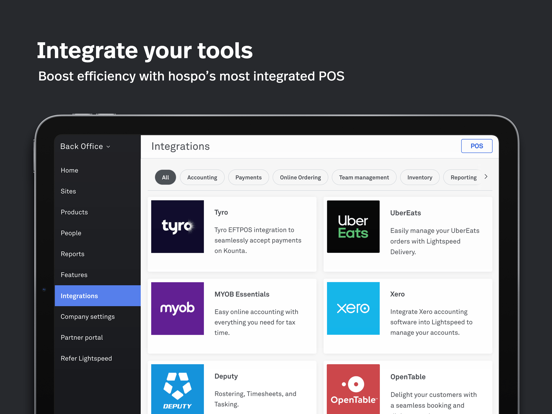Screen dimensions: 552x414
Task: Filter integrations by Online Ordering
Action: (300, 177)
